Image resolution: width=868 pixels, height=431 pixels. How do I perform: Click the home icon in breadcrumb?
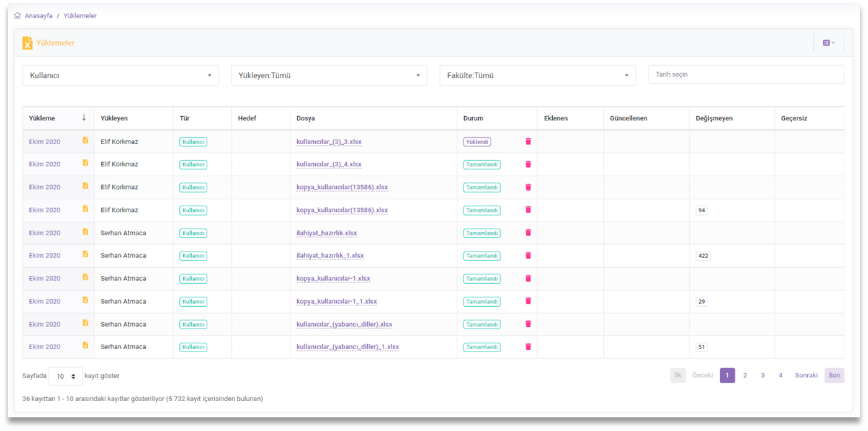coord(17,16)
